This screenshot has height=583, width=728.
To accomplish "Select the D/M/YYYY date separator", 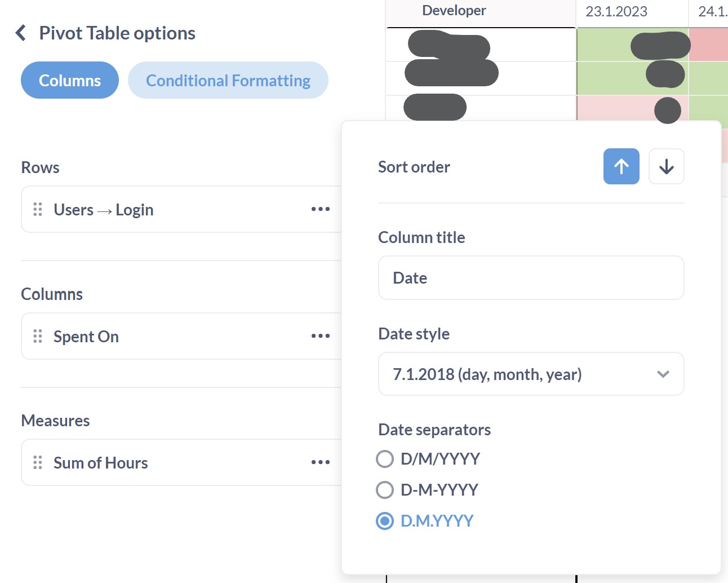I will coord(385,459).
